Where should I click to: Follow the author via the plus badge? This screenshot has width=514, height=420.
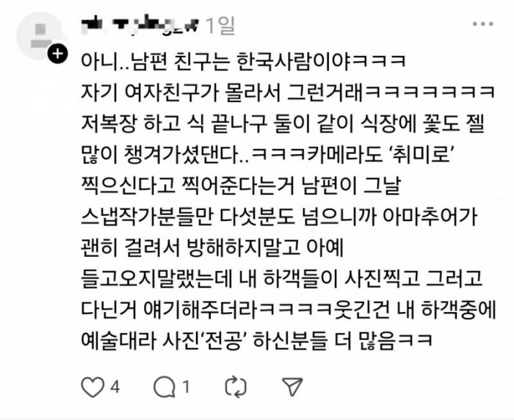57,54
